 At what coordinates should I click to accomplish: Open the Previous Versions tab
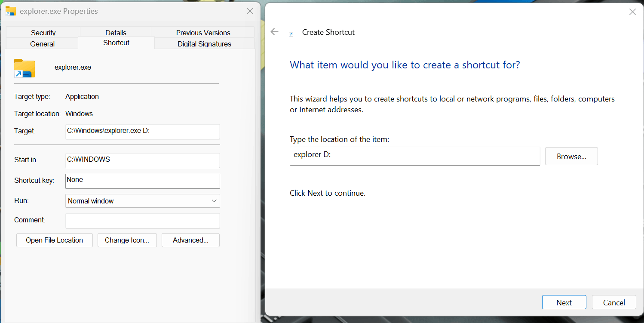click(203, 32)
